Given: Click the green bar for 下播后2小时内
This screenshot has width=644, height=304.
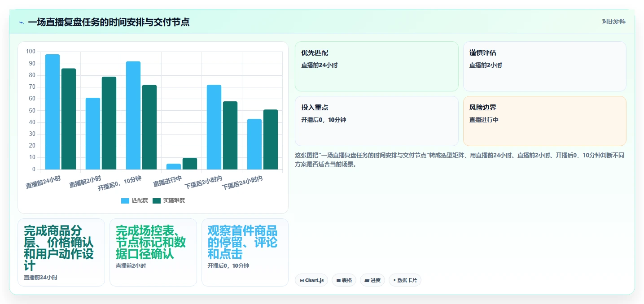Looking at the screenshot, I should click(230, 135).
